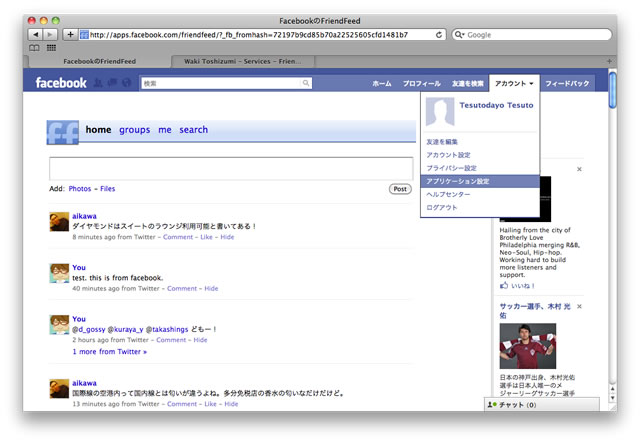
Task: Click the Safari forward navigation arrow
Action: pyautogui.click(x=50, y=35)
